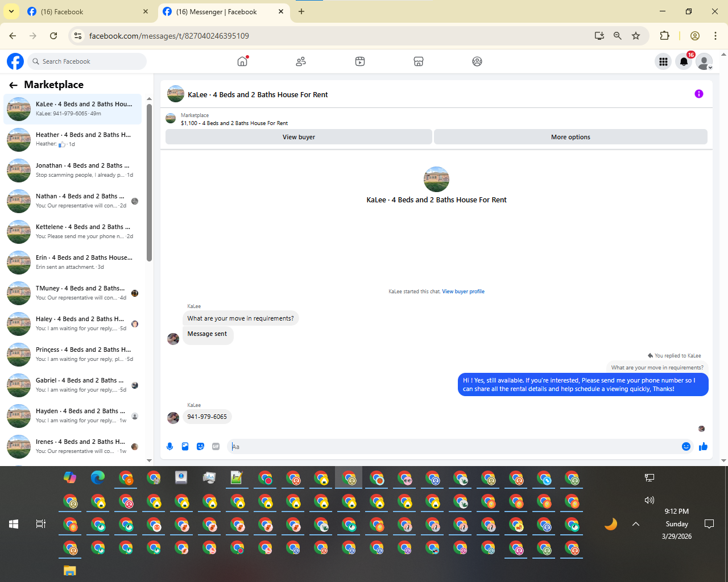Viewport: 728px width, 582px height.
Task: Open the Gabriel conversation
Action: point(73,385)
